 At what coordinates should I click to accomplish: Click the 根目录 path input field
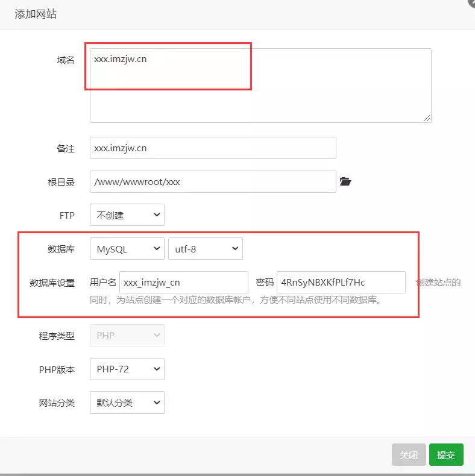coord(213,181)
